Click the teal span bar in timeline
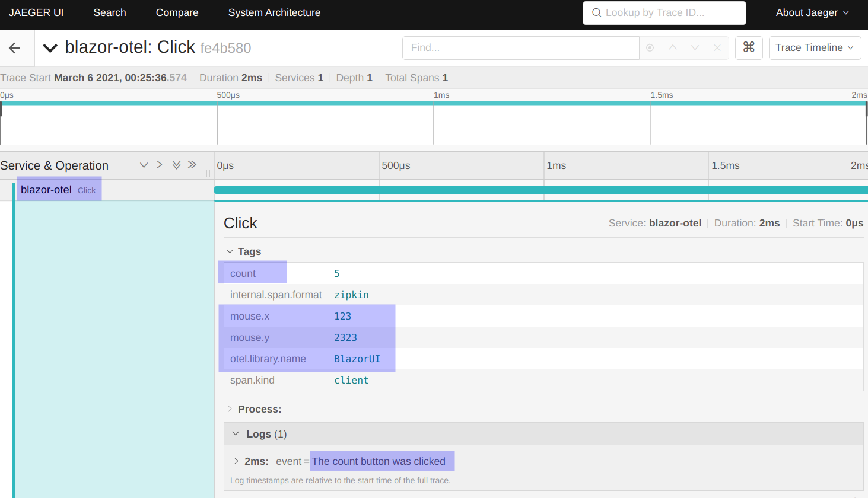The image size is (868, 498). coord(541,190)
